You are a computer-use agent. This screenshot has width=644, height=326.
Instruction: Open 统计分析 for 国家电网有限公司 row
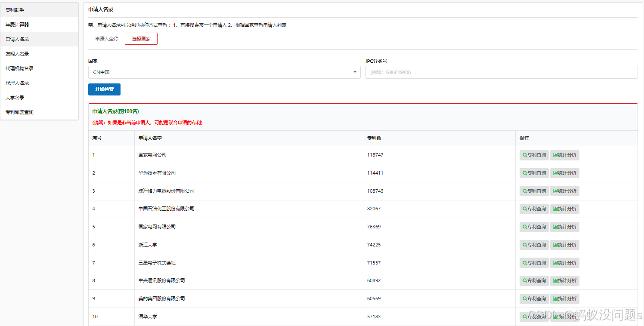pos(564,227)
